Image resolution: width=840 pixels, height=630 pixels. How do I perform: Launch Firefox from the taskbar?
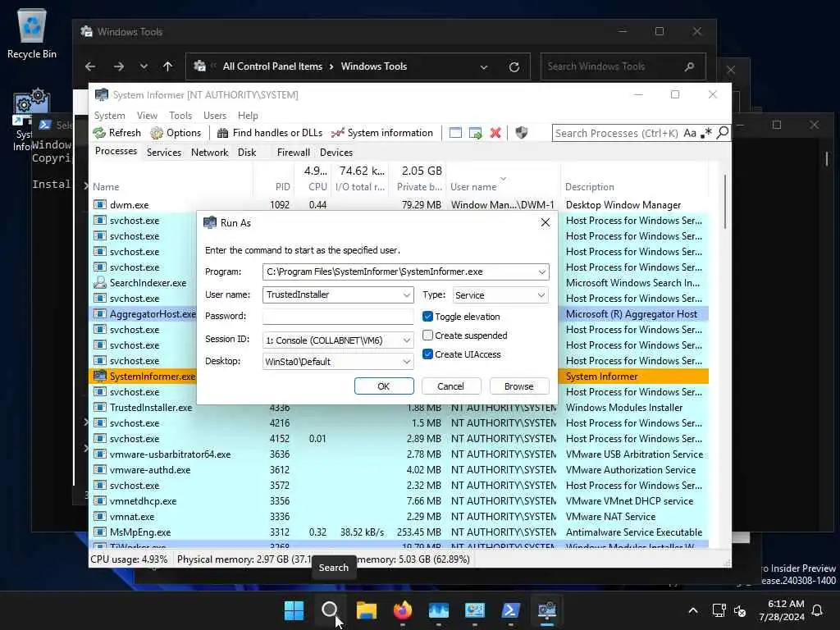pos(402,610)
